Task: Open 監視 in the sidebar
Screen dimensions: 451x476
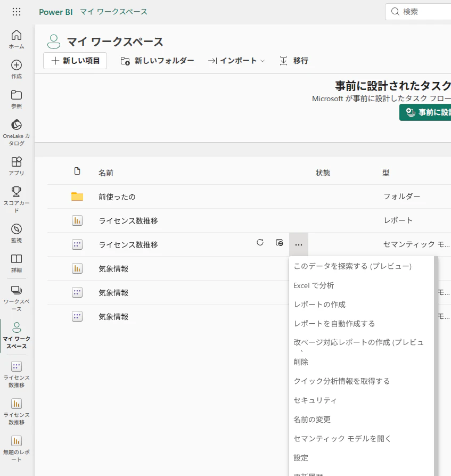Action: click(17, 233)
